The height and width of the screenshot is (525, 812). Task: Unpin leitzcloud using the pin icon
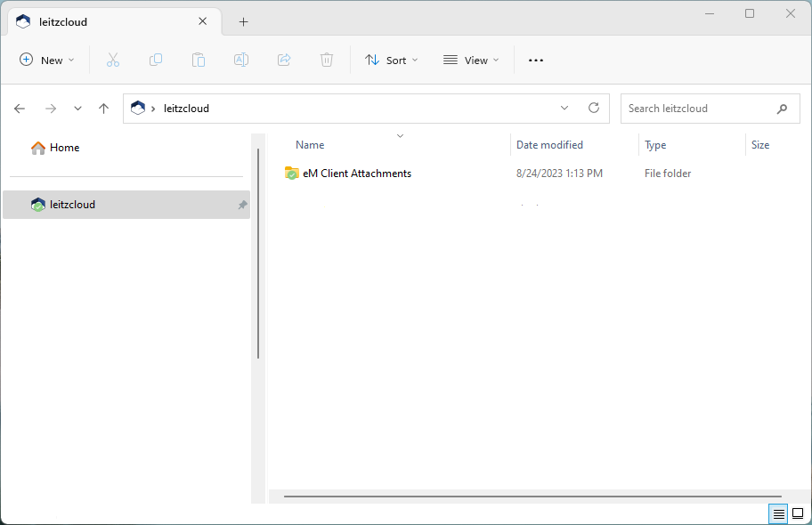(x=242, y=205)
